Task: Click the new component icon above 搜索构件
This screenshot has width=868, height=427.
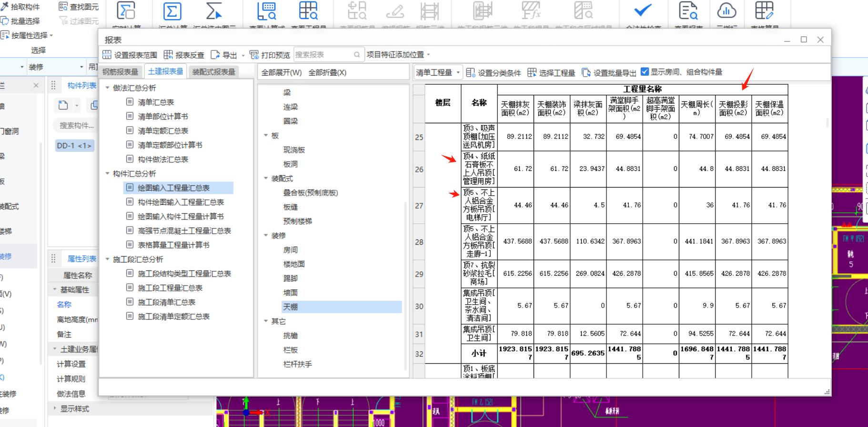Action: tap(63, 105)
